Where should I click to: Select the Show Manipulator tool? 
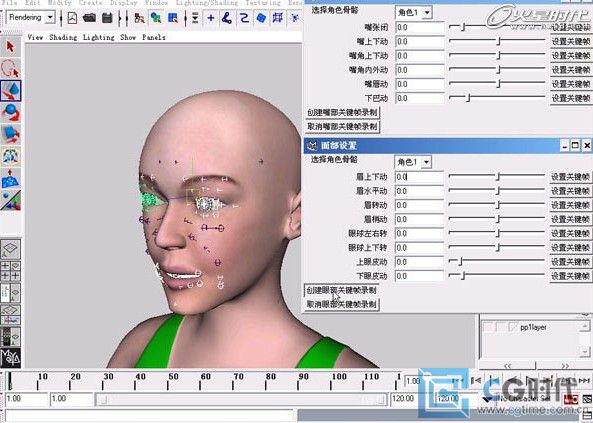point(11,156)
